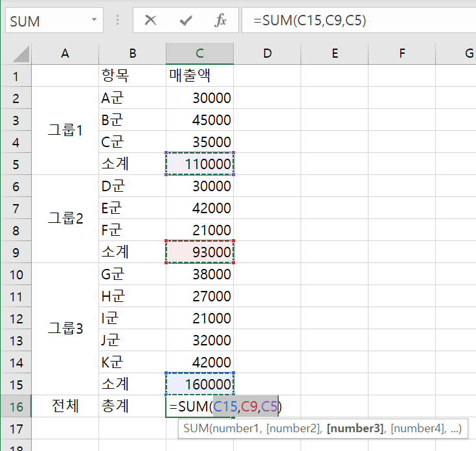Click into the formula bar text
The width and height of the screenshot is (476, 451).
(358, 21)
